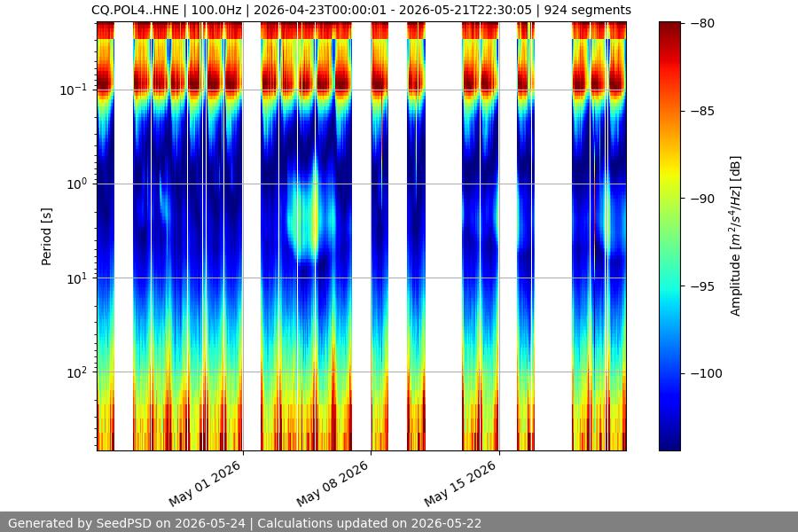Click the colorbar Amplitude axis label

tap(735, 236)
